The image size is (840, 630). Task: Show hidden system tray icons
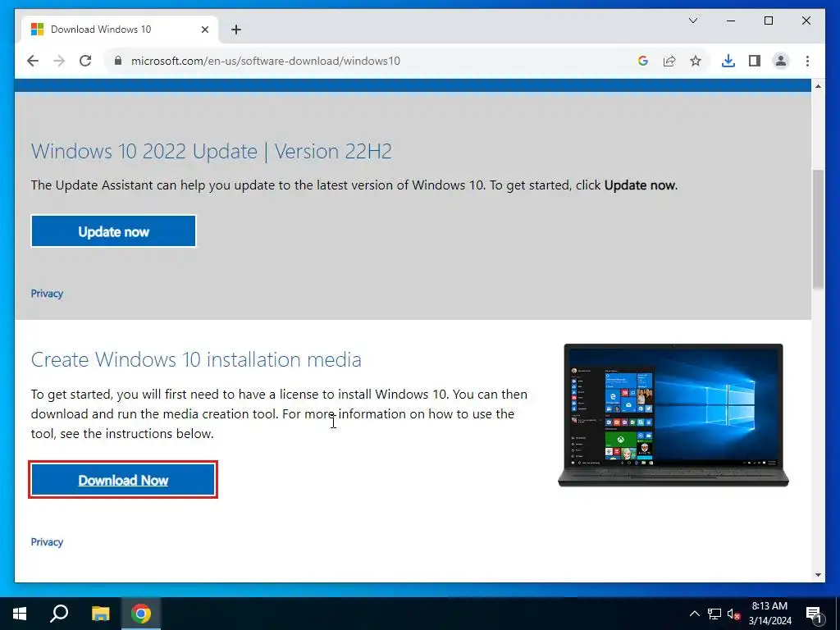tap(694, 614)
